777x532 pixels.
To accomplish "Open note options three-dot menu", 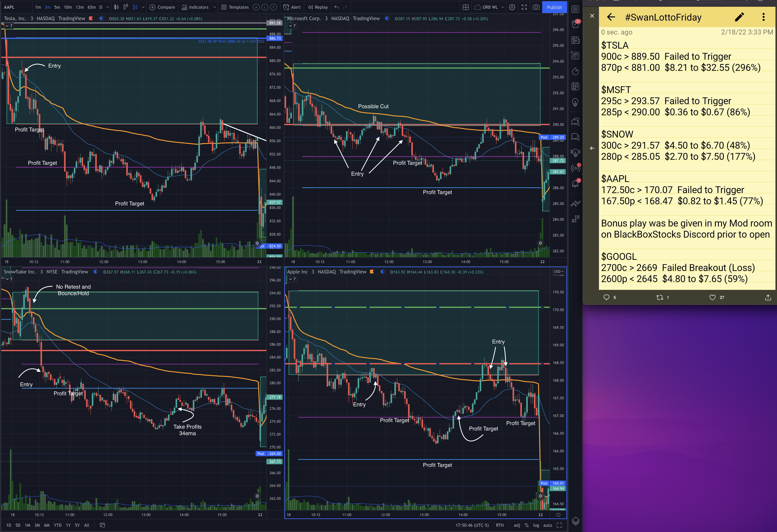I will point(763,17).
